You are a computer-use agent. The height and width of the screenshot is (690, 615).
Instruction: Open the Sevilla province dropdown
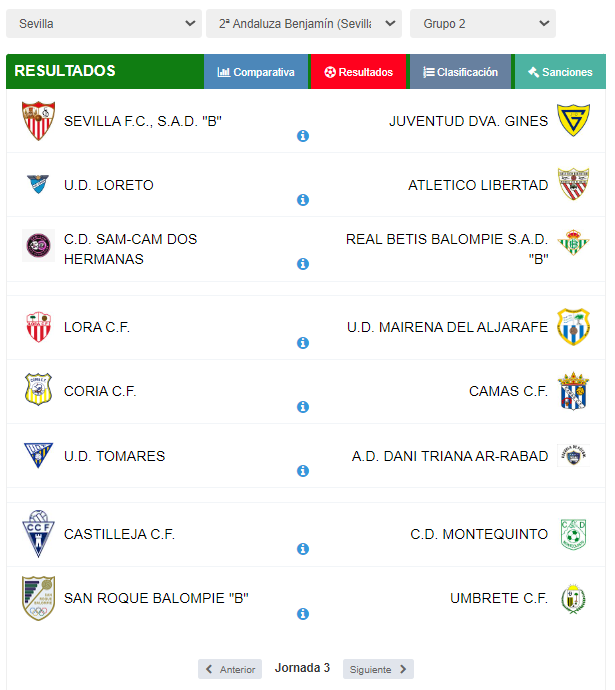(x=104, y=23)
